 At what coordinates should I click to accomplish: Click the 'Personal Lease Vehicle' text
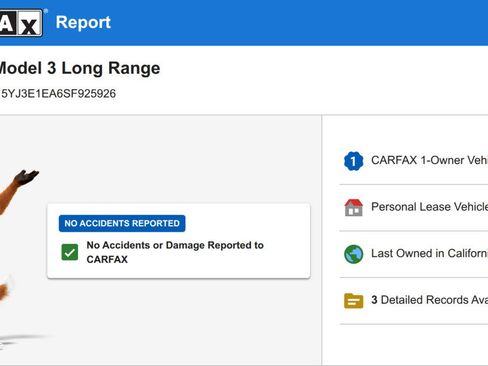pos(430,207)
